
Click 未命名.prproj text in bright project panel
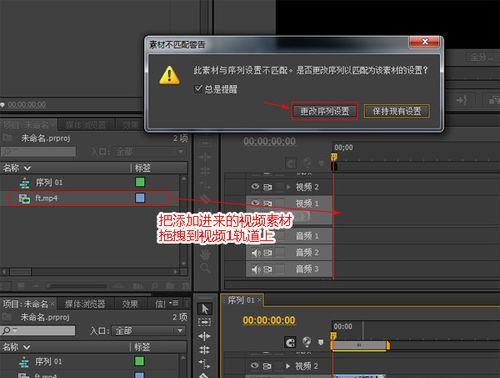[45, 317]
